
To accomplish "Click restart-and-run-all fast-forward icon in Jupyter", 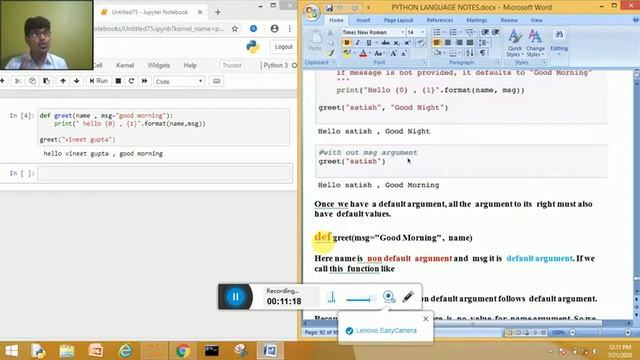I will point(144,81).
